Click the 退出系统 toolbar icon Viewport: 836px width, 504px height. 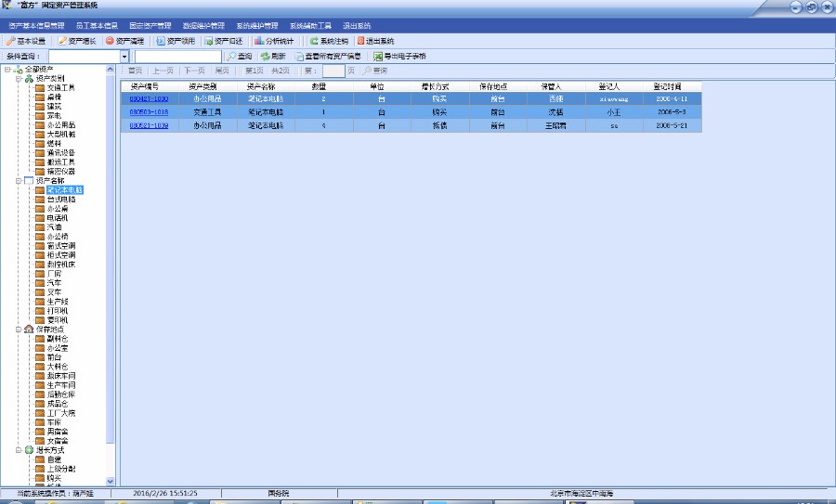375,41
